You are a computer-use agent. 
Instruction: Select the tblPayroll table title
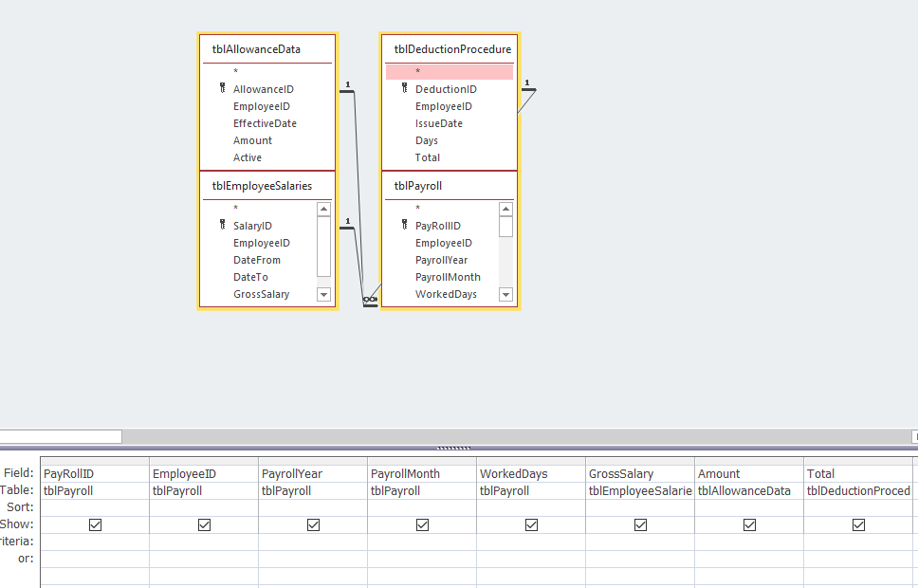[x=418, y=186]
